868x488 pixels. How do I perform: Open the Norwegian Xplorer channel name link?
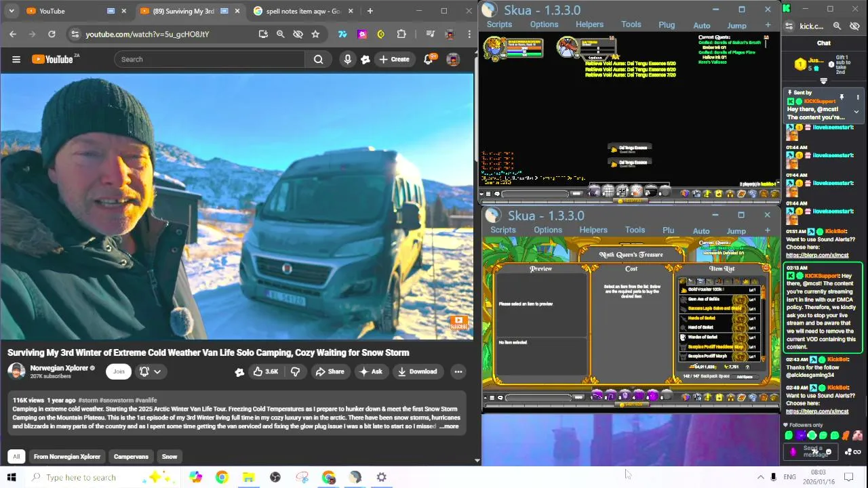pyautogui.click(x=59, y=368)
